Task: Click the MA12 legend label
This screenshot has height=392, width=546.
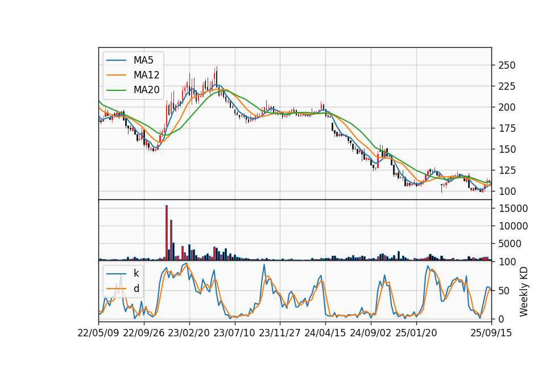Action: coord(146,75)
